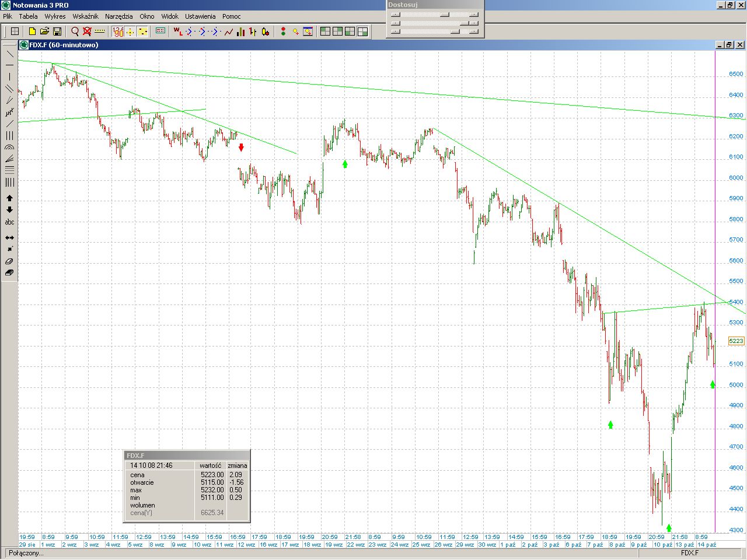The height and width of the screenshot is (560, 747).
Task: Click right arrow of bottom Dostosuj slider
Action: pyautogui.click(x=474, y=31)
